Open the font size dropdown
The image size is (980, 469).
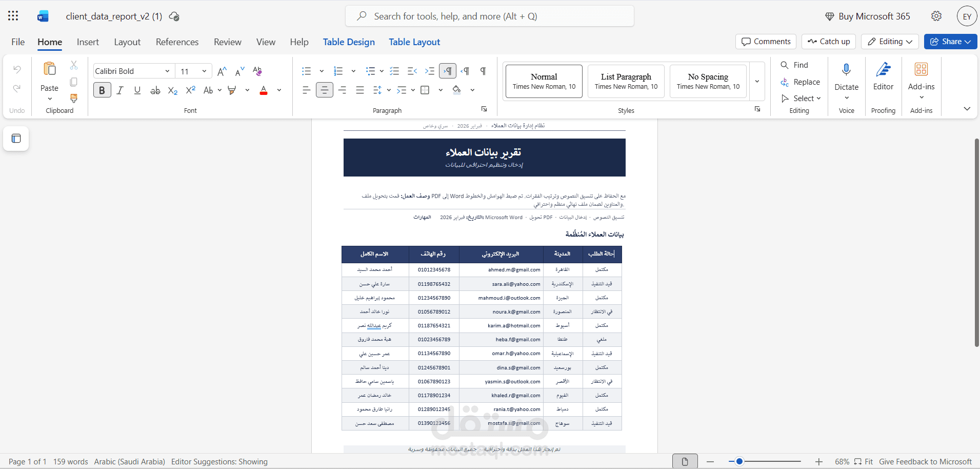click(204, 71)
